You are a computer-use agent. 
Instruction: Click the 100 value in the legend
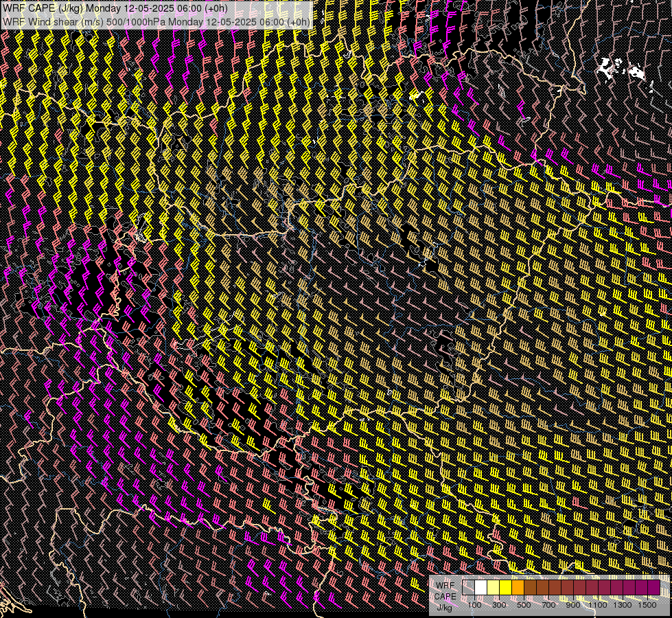[474, 605]
